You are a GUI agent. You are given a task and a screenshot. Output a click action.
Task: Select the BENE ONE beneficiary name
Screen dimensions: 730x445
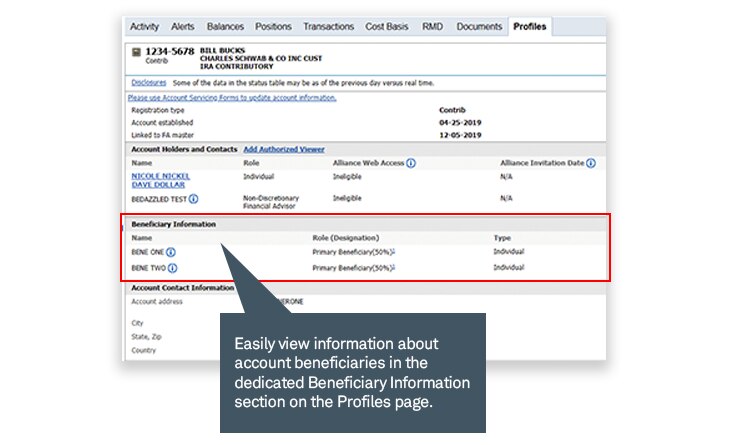click(148, 252)
